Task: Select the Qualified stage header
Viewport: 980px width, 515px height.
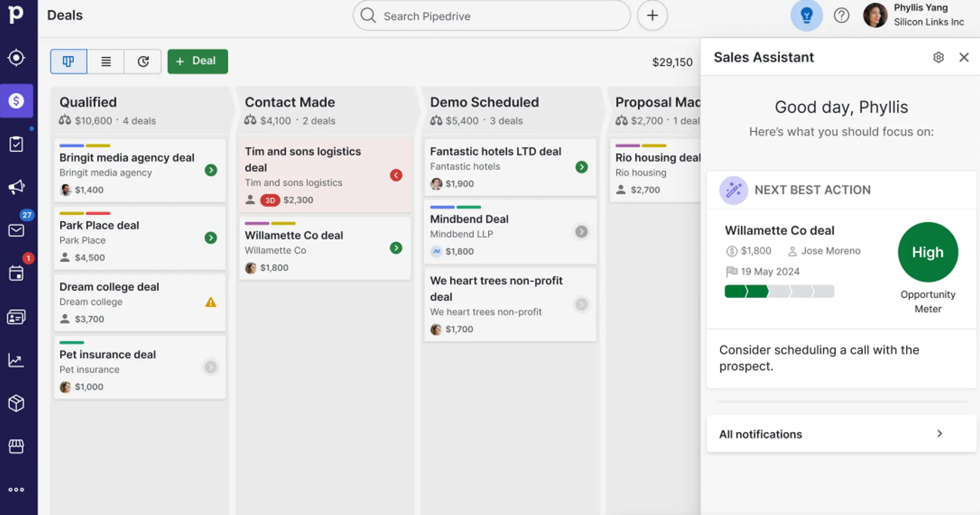Action: 140,111
